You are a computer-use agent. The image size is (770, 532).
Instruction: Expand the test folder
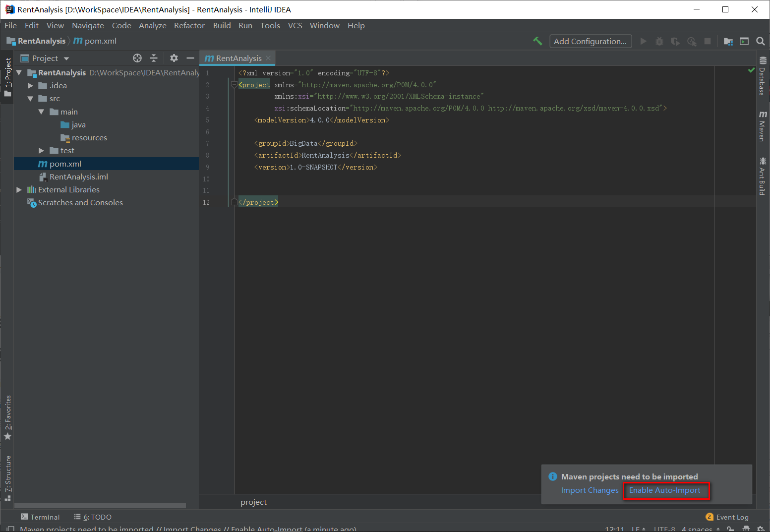coord(42,151)
